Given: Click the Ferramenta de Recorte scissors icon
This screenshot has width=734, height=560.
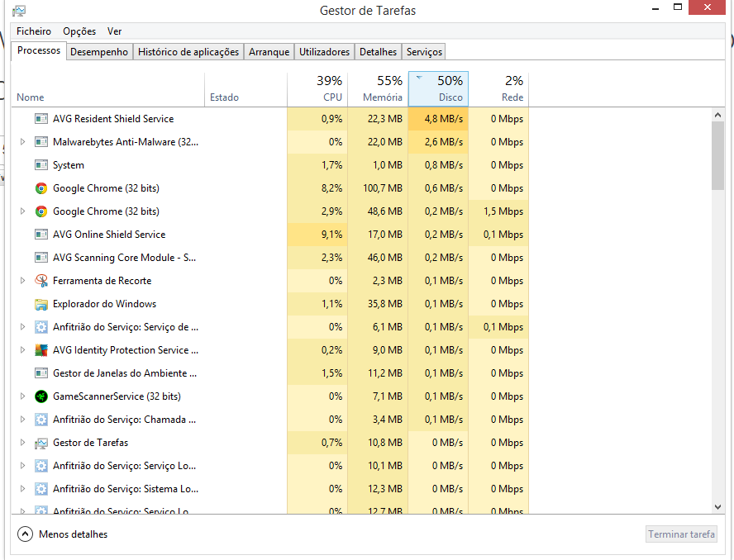Looking at the screenshot, I should [x=41, y=281].
